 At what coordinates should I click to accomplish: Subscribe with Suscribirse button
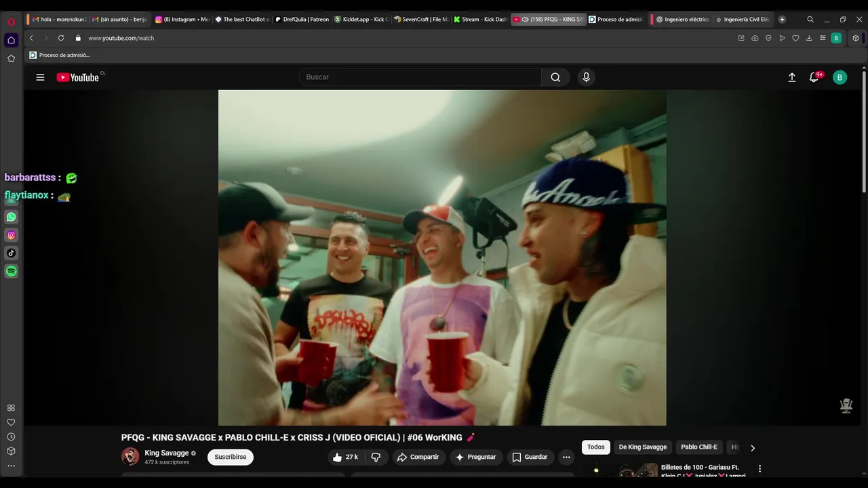[231, 457]
